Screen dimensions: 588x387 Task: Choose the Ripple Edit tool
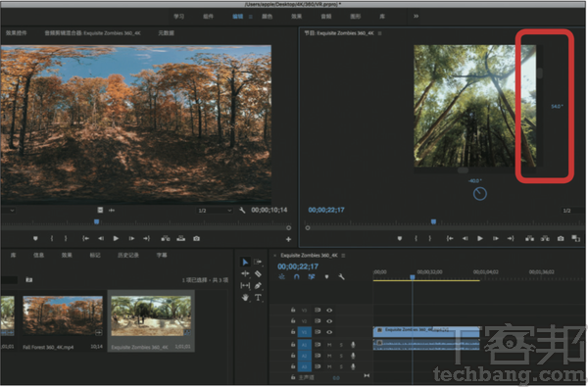[245, 273]
